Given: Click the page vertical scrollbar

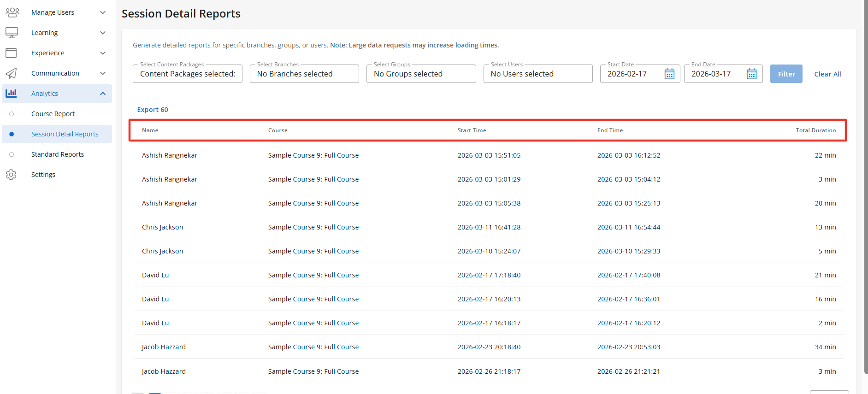Looking at the screenshot, I should [x=865, y=184].
